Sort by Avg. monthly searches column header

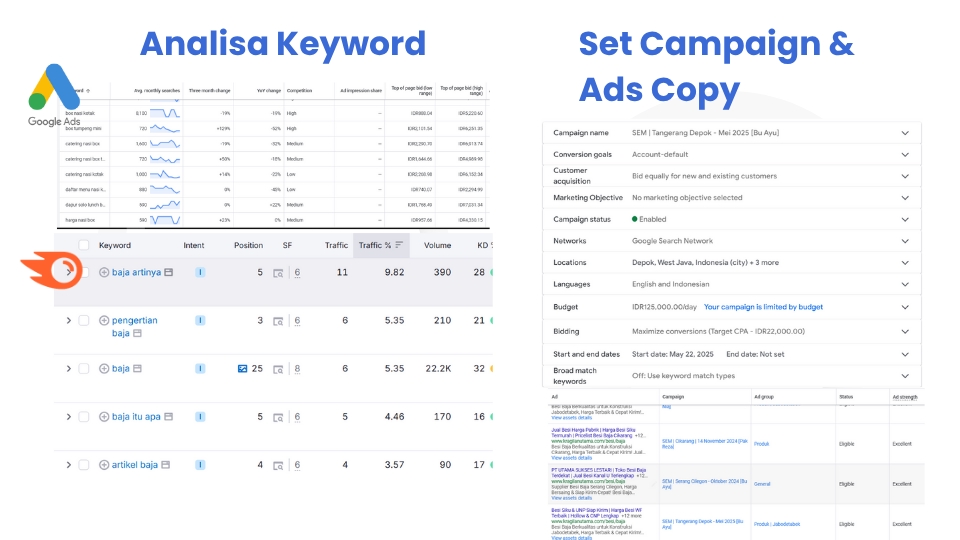pos(157,91)
